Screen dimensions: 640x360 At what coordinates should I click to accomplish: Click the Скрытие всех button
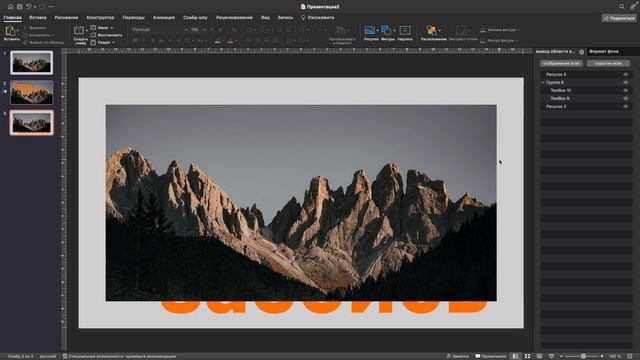pos(608,63)
